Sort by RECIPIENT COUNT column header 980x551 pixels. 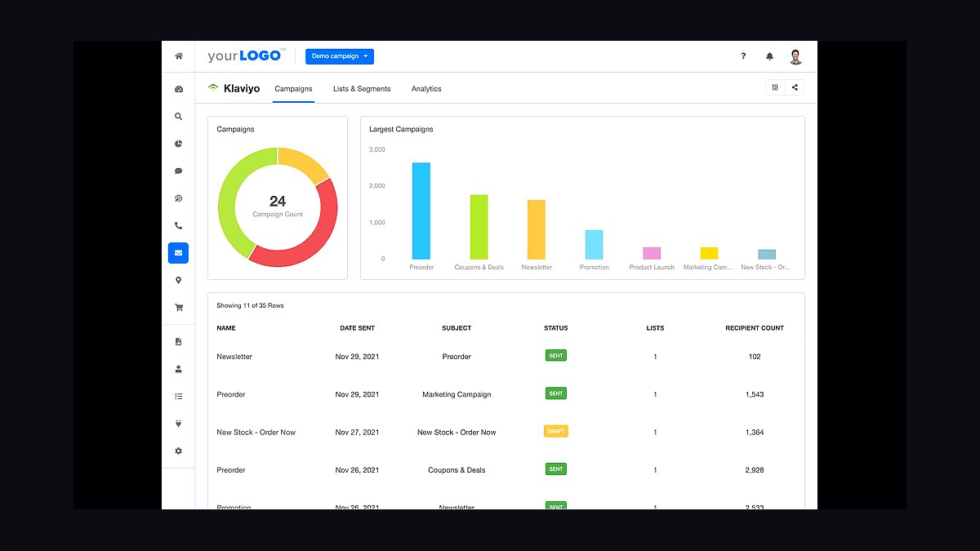[755, 328]
